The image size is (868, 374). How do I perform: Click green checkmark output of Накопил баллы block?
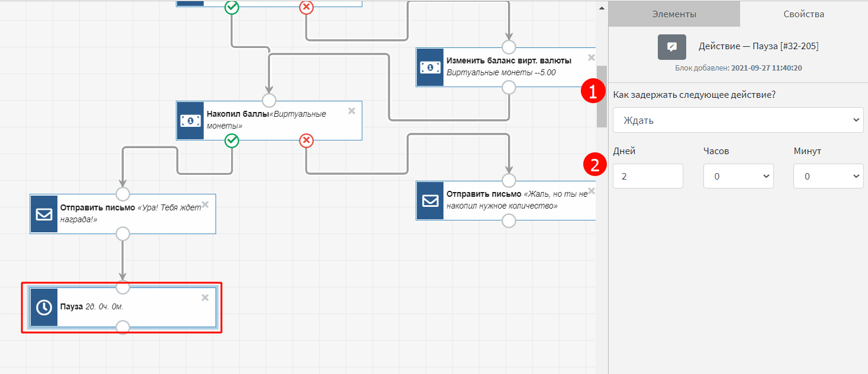232,140
